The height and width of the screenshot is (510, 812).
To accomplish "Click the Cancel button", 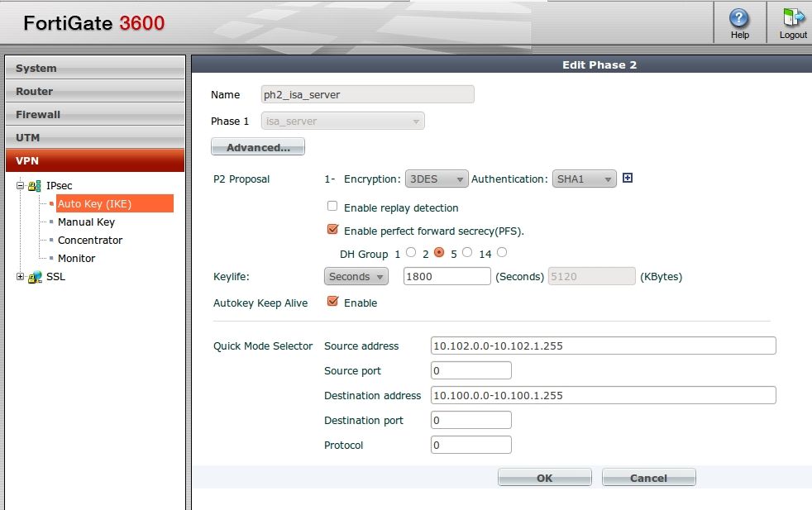I will pos(648,478).
